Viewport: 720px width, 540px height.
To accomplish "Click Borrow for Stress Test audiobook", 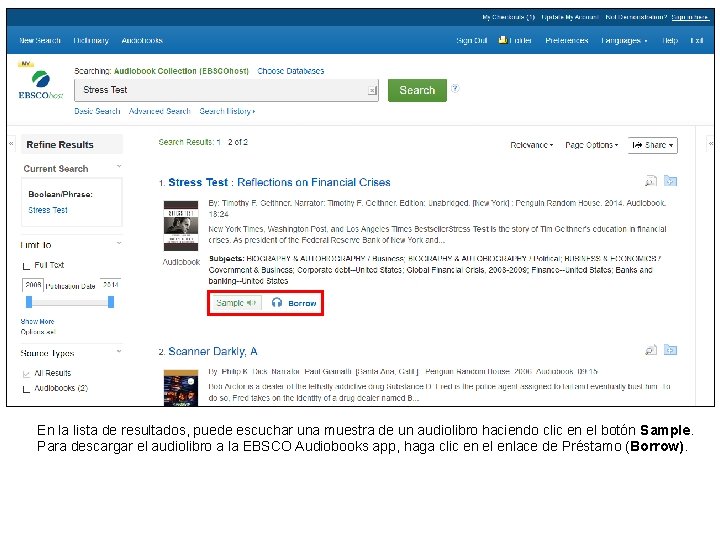I will pyautogui.click(x=294, y=303).
